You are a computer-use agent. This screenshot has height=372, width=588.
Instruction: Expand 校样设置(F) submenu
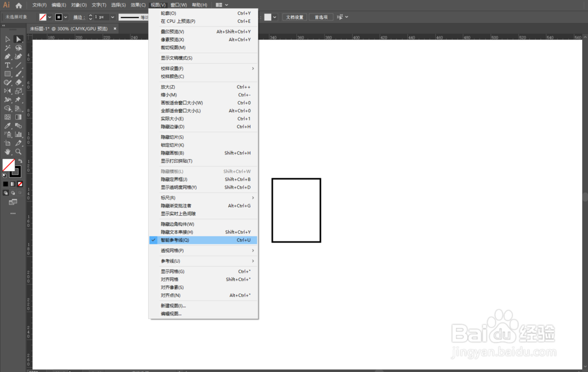pyautogui.click(x=203, y=69)
